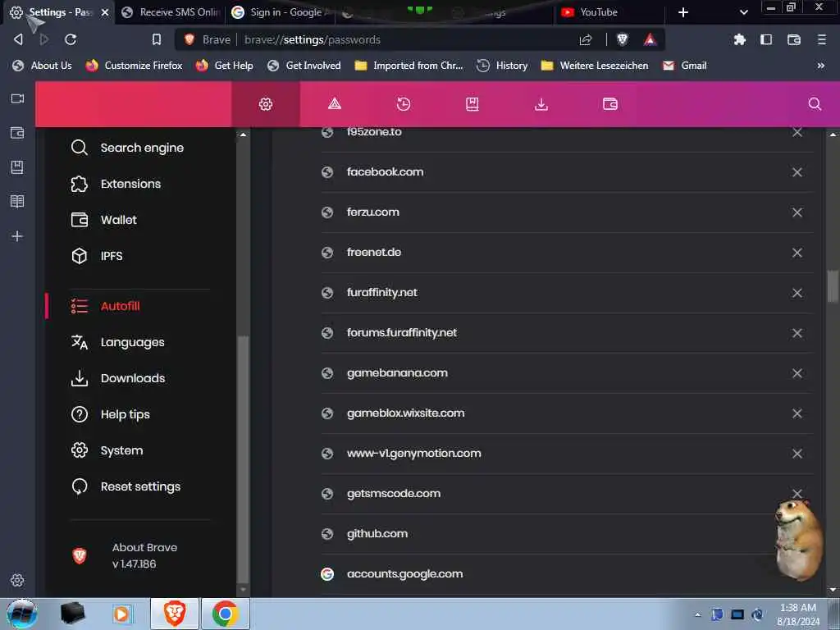
Task: Open the Gmail bookmark
Action: [685, 66]
